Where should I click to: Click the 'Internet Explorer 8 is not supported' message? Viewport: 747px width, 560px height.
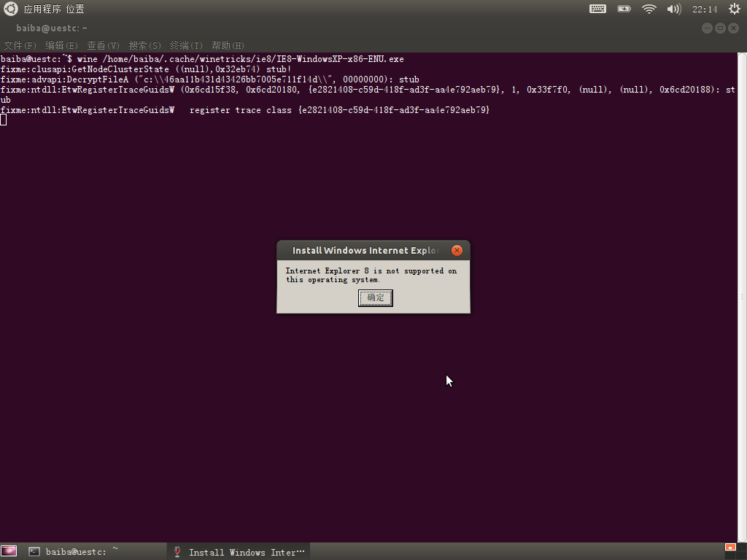(x=371, y=275)
